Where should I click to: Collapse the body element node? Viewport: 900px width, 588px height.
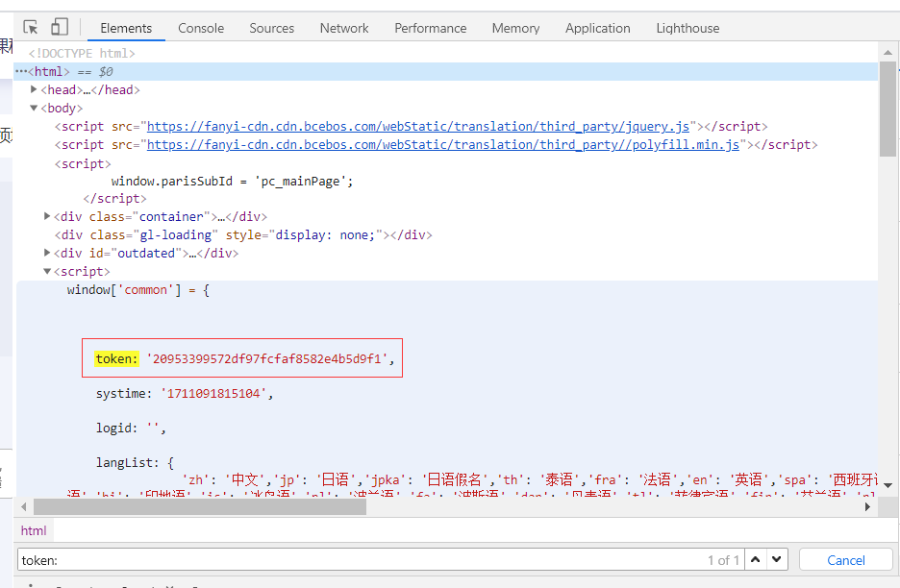(35, 108)
